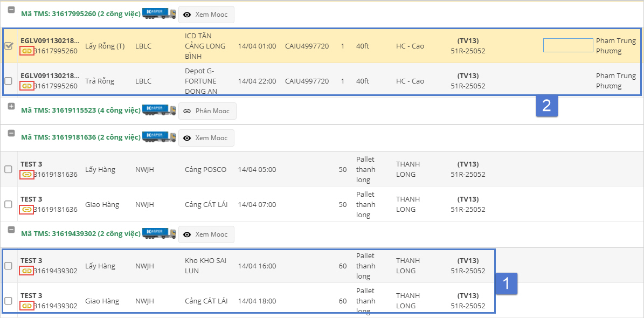Open Xem Mooc for TMS 31617995260

click(x=206, y=15)
